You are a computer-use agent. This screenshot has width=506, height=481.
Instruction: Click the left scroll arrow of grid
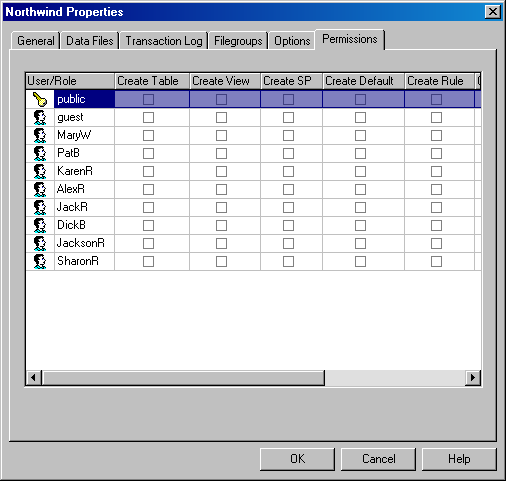tap(34, 378)
